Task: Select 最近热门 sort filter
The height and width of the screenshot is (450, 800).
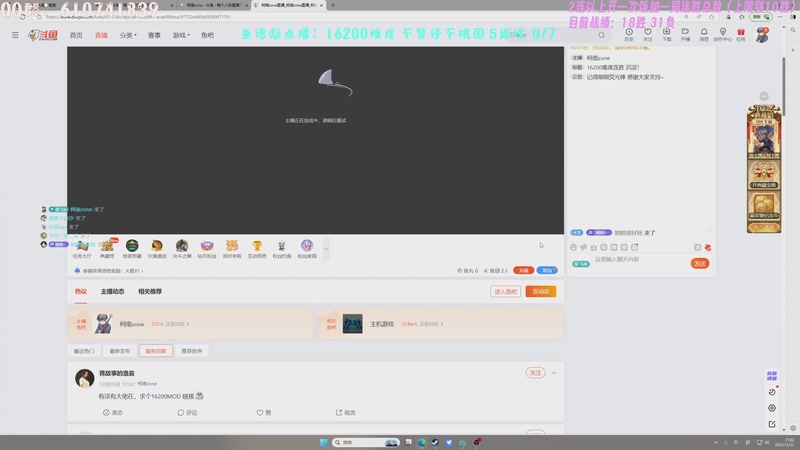Action: tap(84, 351)
